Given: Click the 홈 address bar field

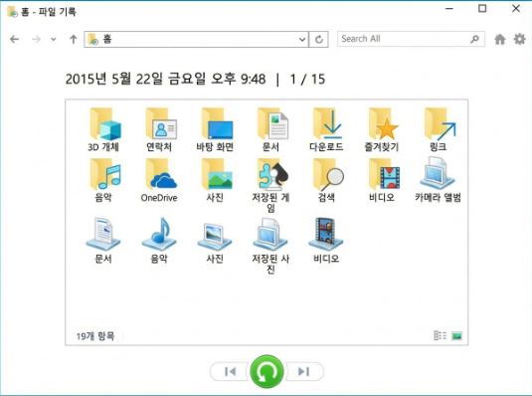Looking at the screenshot, I should click(196, 40).
